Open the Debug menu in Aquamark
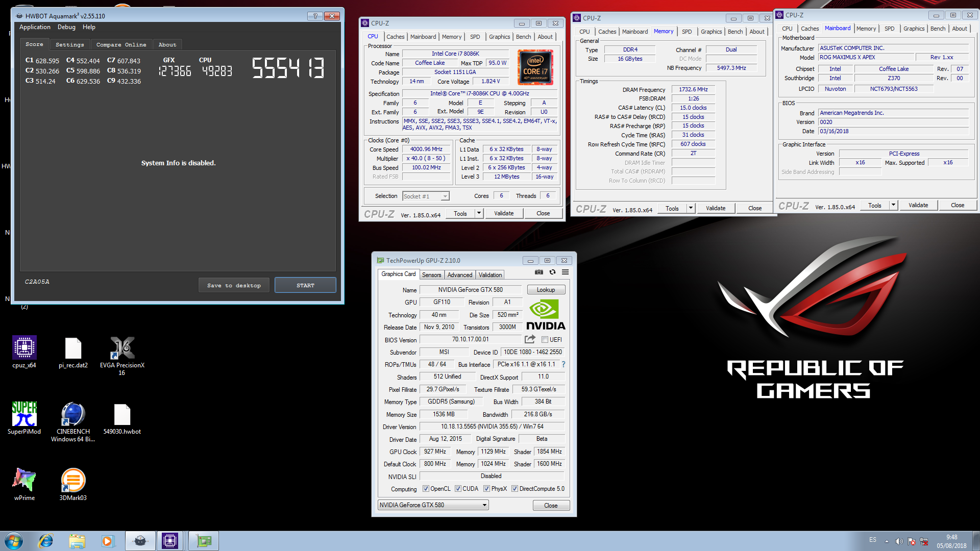 66,27
